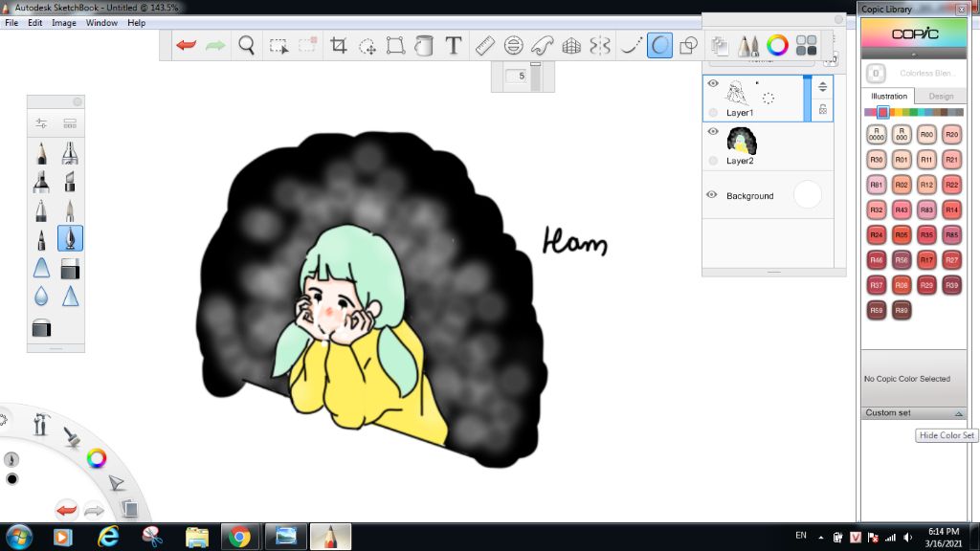Click the Windows Start button
The width and height of the screenshot is (980, 551).
19,538
